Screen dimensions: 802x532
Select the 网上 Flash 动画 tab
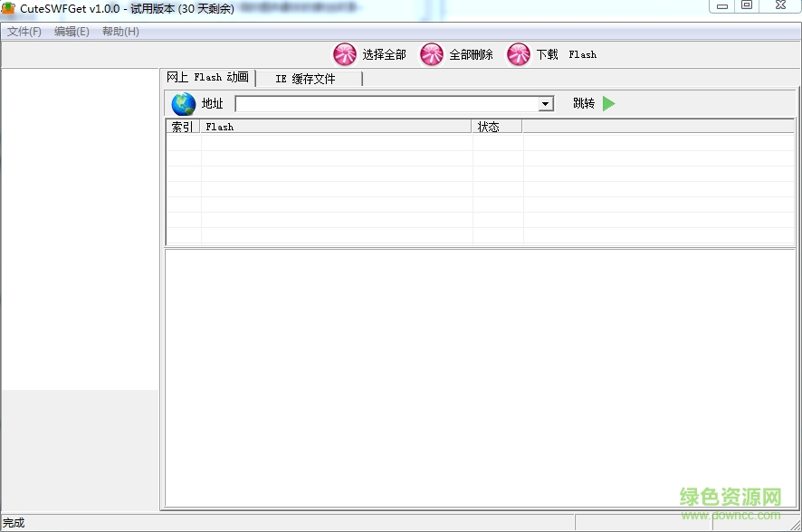pyautogui.click(x=207, y=77)
